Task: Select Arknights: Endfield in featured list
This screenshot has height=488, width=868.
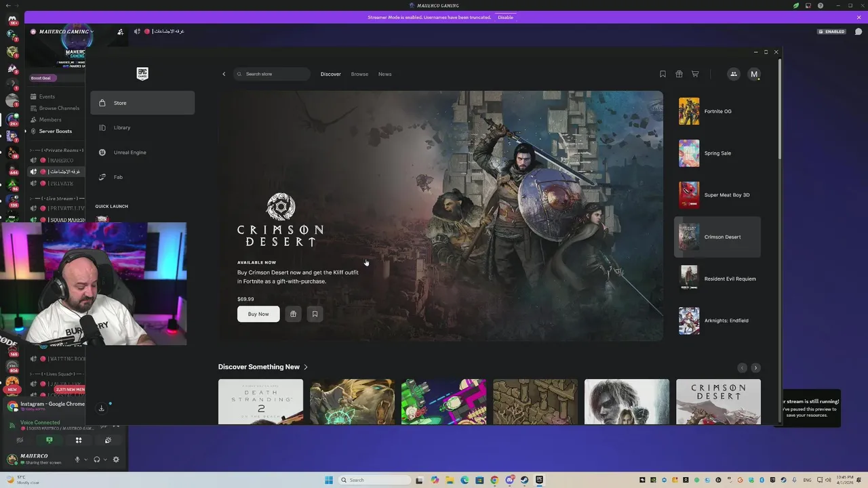Action: coord(717,321)
